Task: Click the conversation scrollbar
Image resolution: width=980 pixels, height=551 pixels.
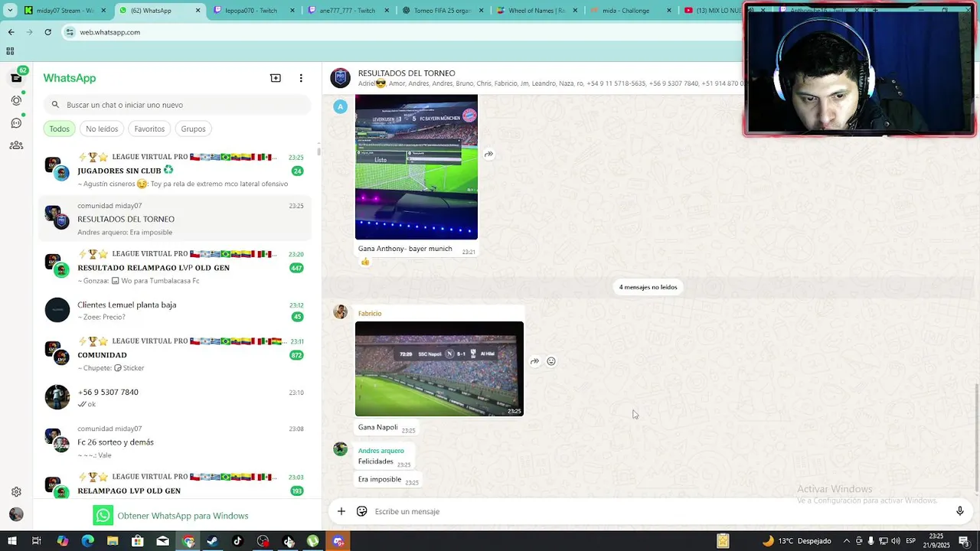Action: click(977, 436)
